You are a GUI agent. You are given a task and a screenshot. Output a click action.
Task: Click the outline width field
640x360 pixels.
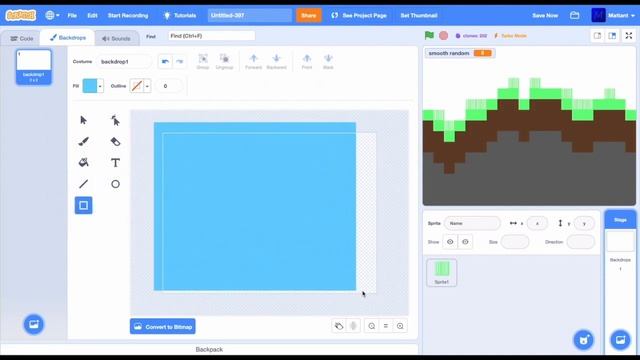tap(169, 86)
